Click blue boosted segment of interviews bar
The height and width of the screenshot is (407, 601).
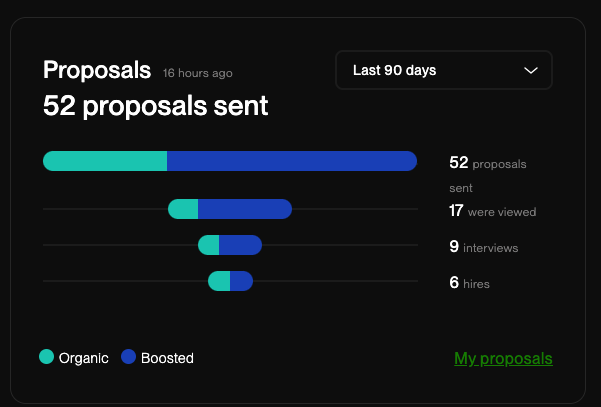tap(240, 245)
